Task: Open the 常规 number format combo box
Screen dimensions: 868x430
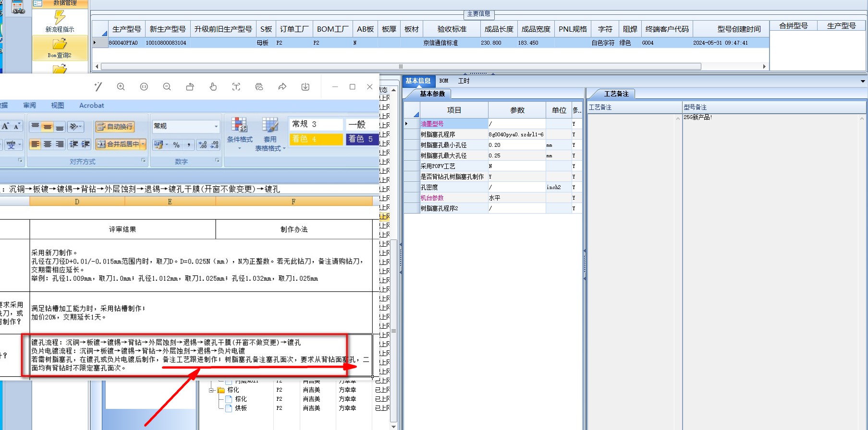Action: click(186, 126)
